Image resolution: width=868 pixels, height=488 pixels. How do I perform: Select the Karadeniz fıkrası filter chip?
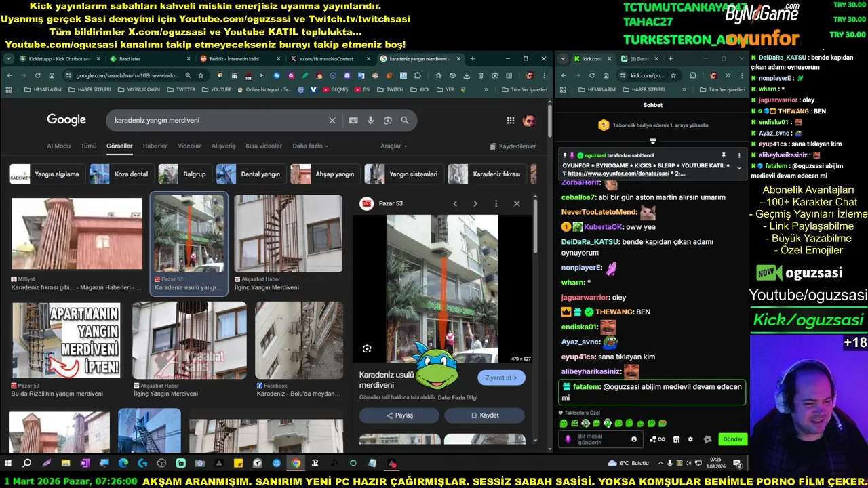pos(487,174)
